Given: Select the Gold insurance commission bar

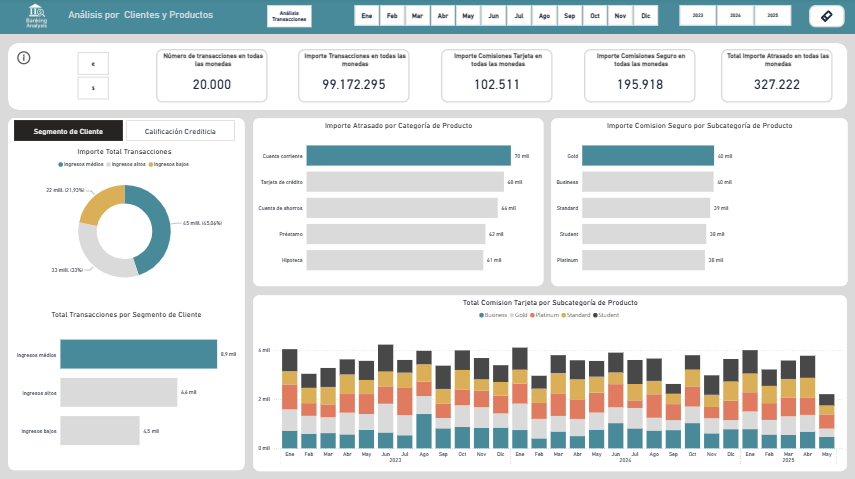Looking at the screenshot, I should [648, 155].
